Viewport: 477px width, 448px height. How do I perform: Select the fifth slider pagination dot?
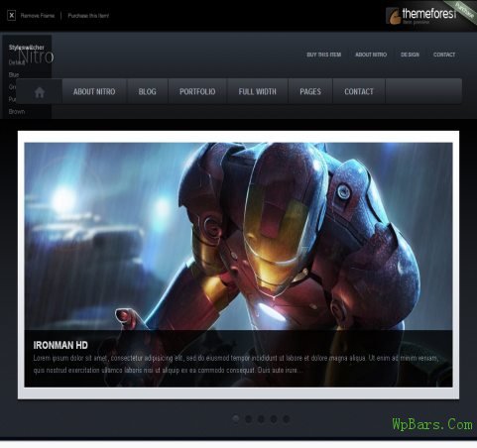pyautogui.click(x=287, y=419)
